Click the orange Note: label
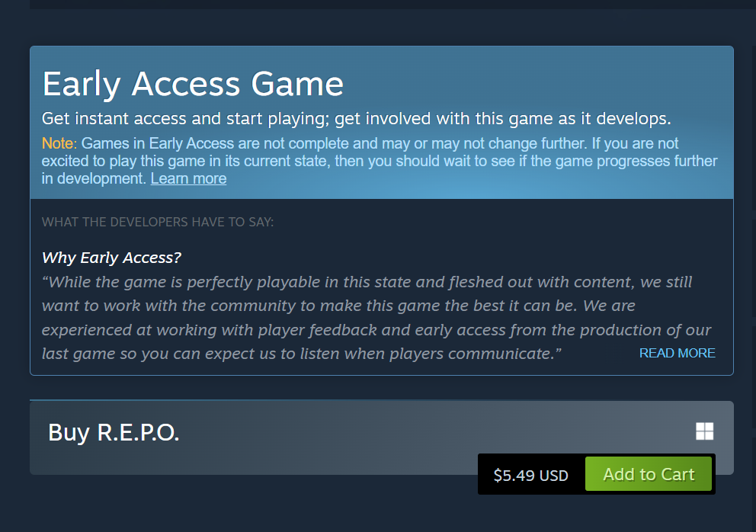 tap(59, 143)
